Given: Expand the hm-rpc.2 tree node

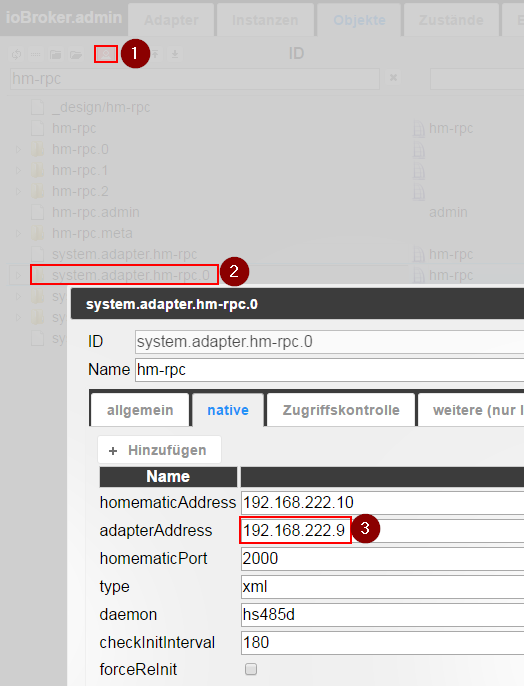Looking at the screenshot, I should (x=18, y=191).
